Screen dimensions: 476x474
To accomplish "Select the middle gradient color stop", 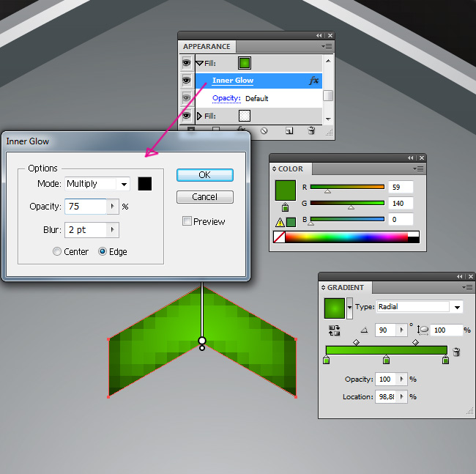I will tap(386, 360).
